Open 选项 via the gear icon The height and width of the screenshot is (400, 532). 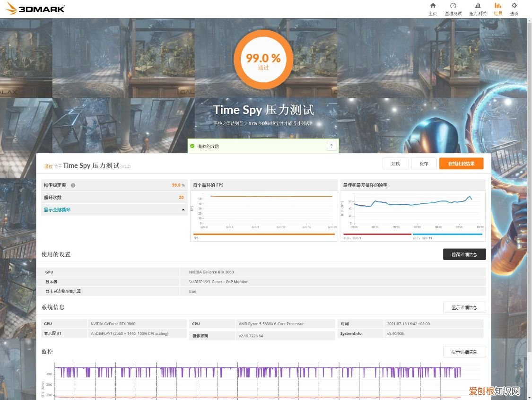point(514,6)
